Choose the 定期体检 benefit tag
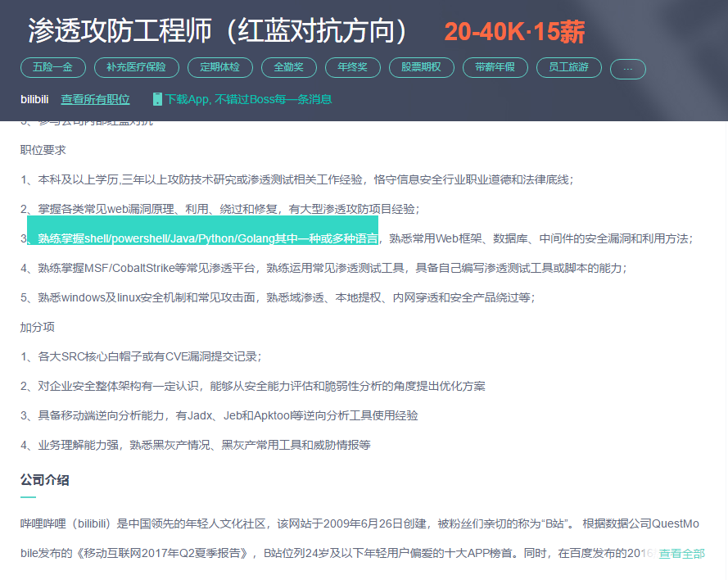The height and width of the screenshot is (580, 728). click(x=219, y=67)
